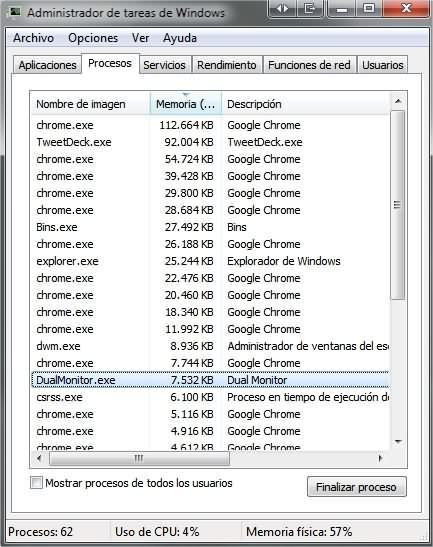433x547 pixels.
Task: Open the Ver menu
Action: [140, 38]
